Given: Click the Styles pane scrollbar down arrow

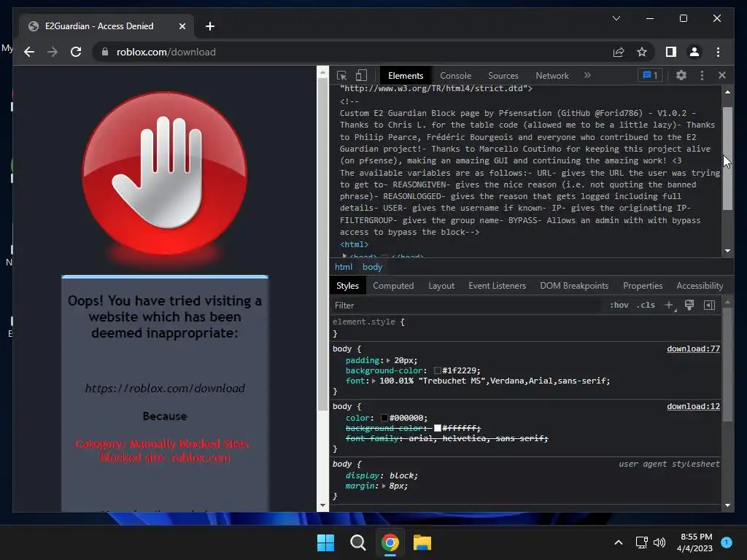Looking at the screenshot, I should 727,505.
